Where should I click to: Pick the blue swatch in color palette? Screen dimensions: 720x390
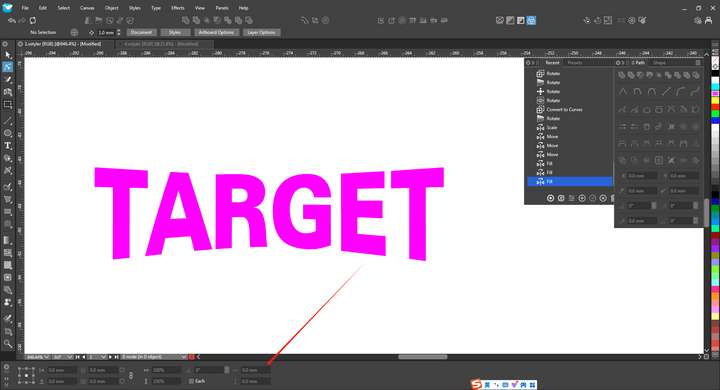[x=715, y=120]
